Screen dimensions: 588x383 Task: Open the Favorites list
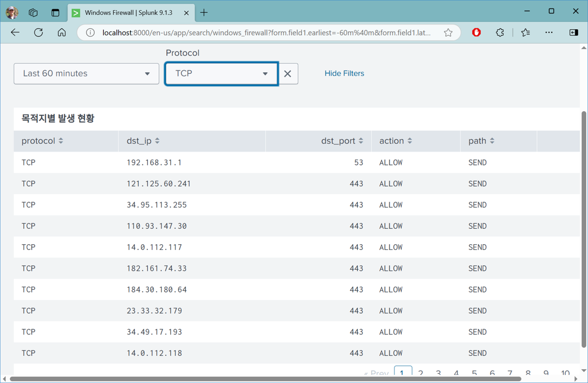pyautogui.click(x=525, y=32)
